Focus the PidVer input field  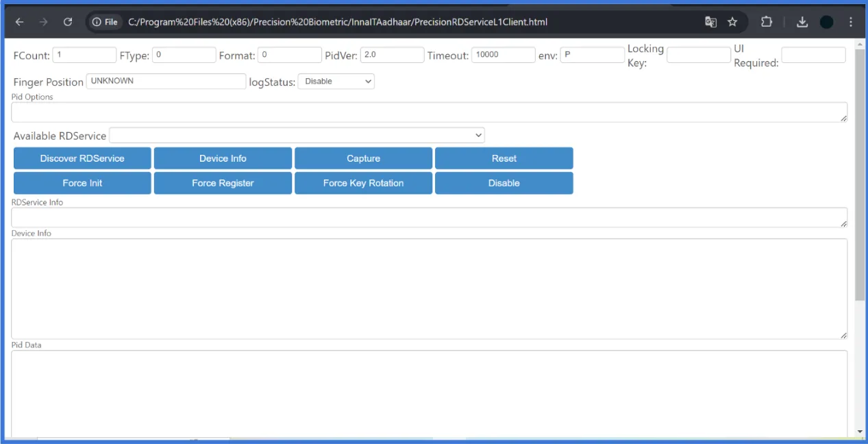tap(392, 55)
